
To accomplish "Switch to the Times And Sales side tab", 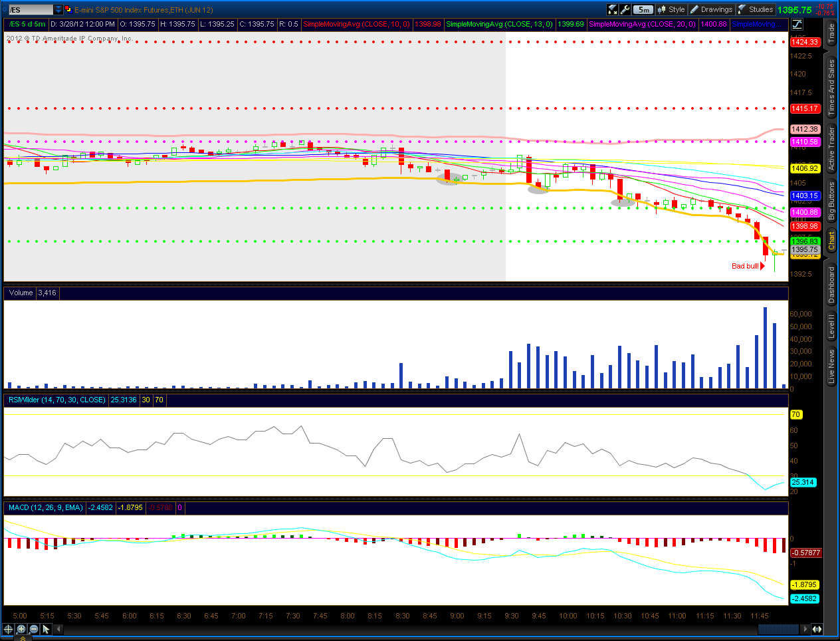I will pos(831,88).
